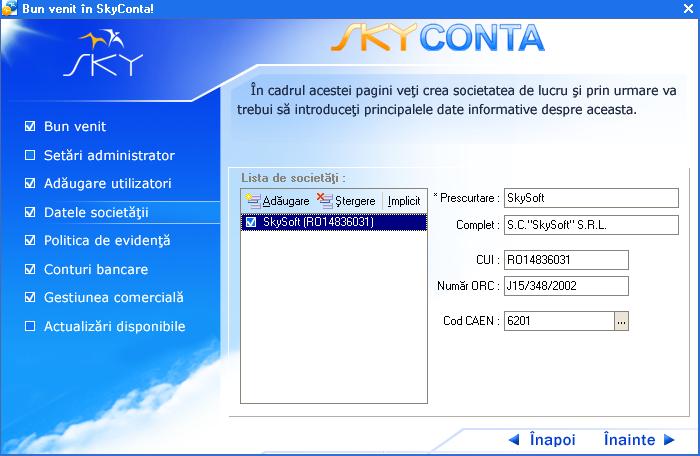Image resolution: width=700 pixels, height=456 pixels.
Task: Toggle the Adăugare utilizatori checkbox
Action: click(x=30, y=183)
